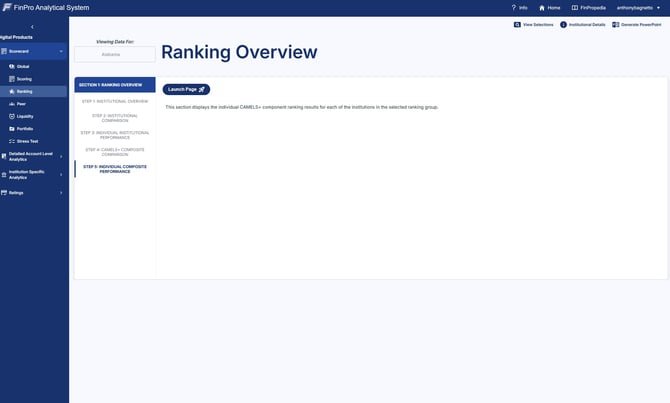670x403 pixels.
Task: Click the Detailed Account Level Analytics icon
Action: coord(4,156)
